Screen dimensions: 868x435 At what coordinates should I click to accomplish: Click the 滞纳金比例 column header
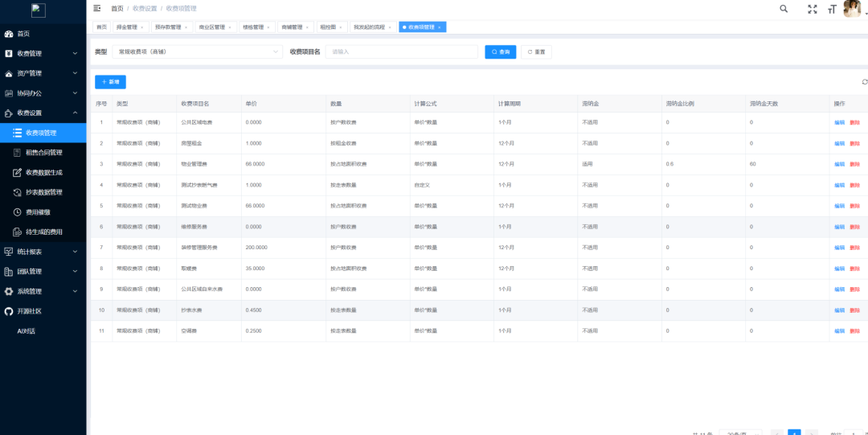[681, 104]
